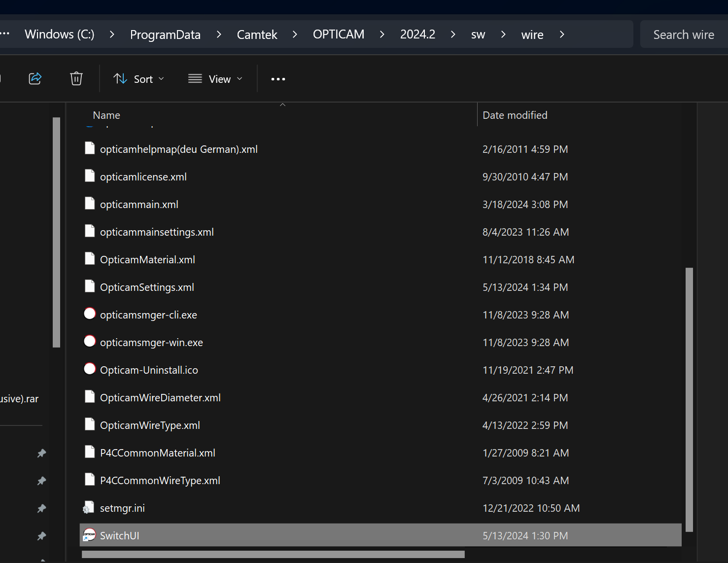Select OpticamSettings.xml file name
Viewport: 728px width, 563px height.
(x=147, y=287)
